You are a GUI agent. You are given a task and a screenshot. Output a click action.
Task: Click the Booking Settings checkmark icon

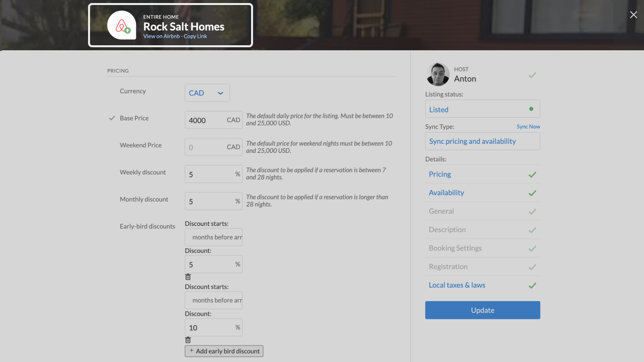[x=532, y=248]
